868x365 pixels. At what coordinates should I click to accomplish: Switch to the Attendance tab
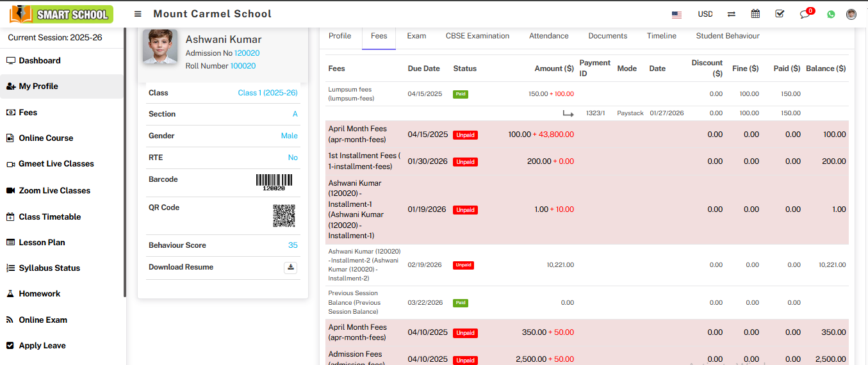coord(548,36)
